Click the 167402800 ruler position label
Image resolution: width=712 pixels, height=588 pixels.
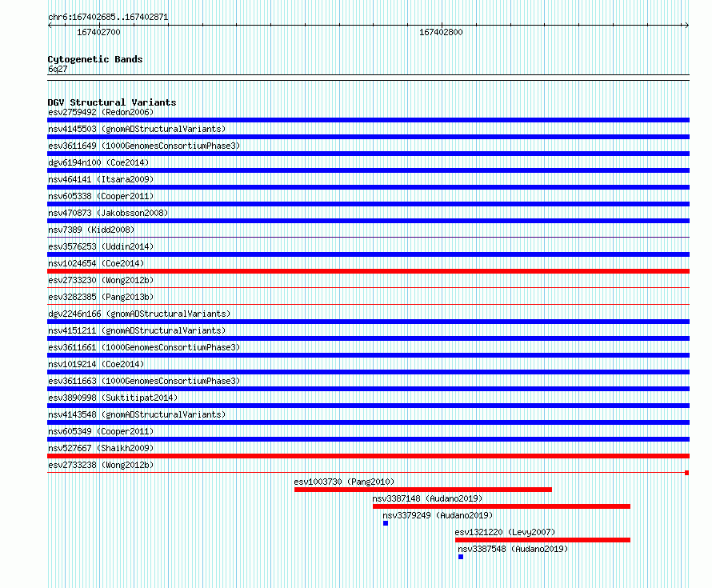[441, 32]
